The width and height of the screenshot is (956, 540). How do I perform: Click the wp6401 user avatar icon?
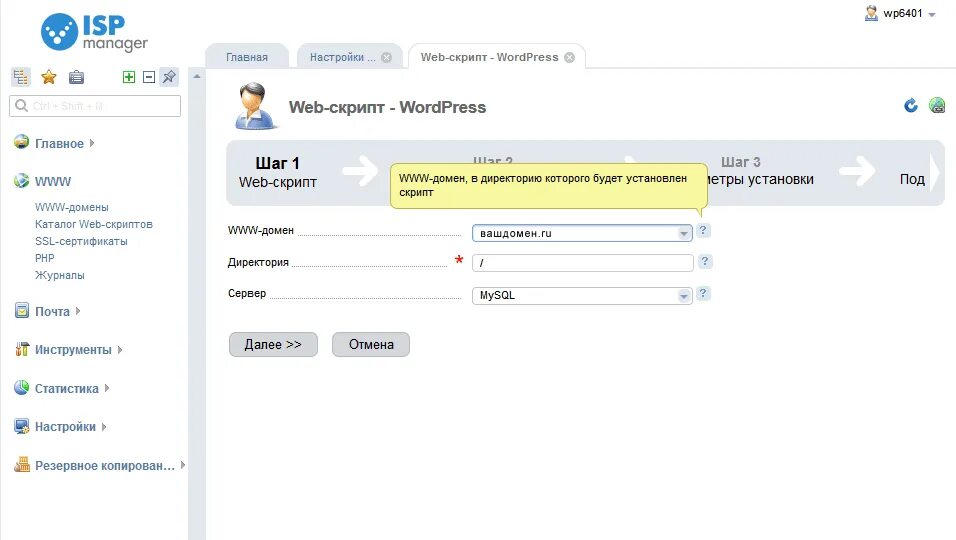point(871,13)
